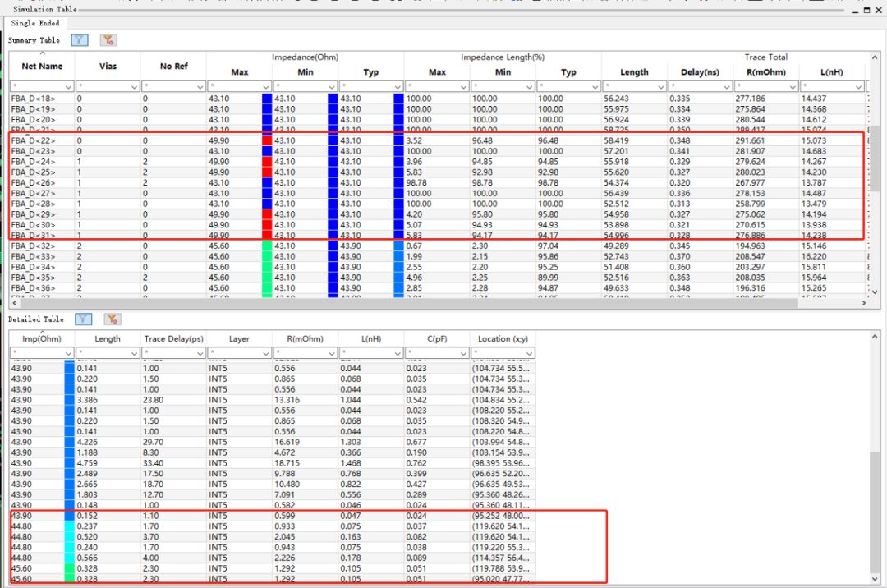Click green Max impedance swatch in FBA_D<32> row

[x=267, y=246]
